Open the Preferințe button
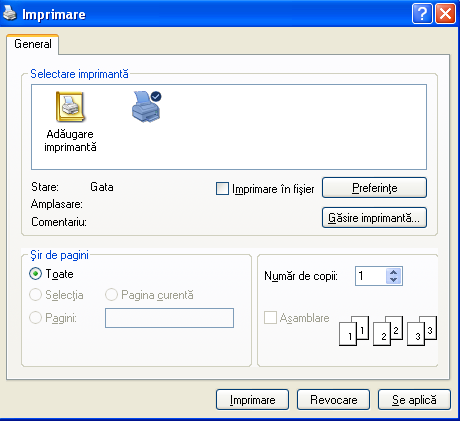 [374, 188]
